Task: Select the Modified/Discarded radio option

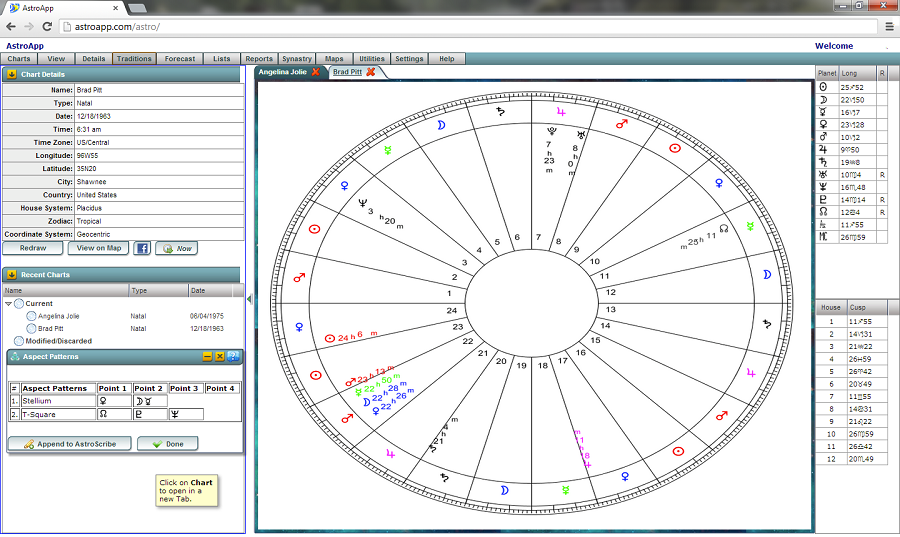Action: [x=19, y=341]
